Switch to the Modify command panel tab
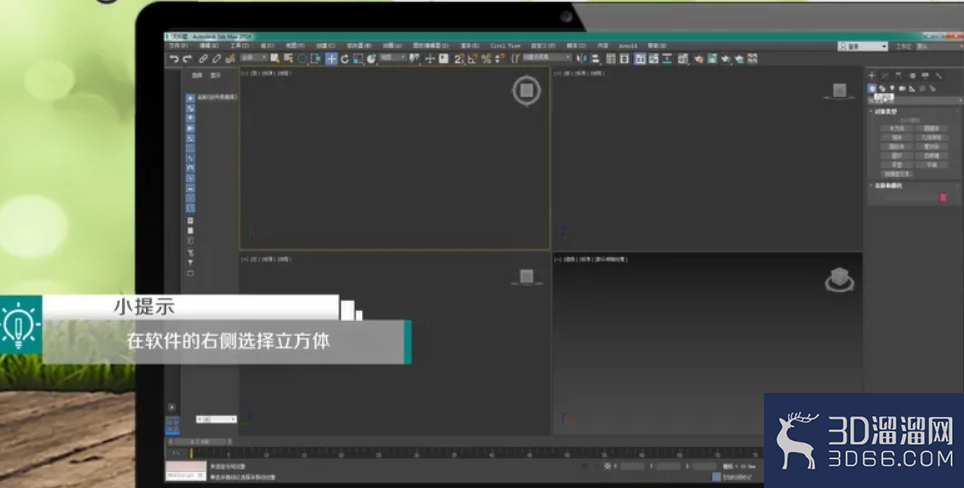This screenshot has width=964, height=488. 885,76
